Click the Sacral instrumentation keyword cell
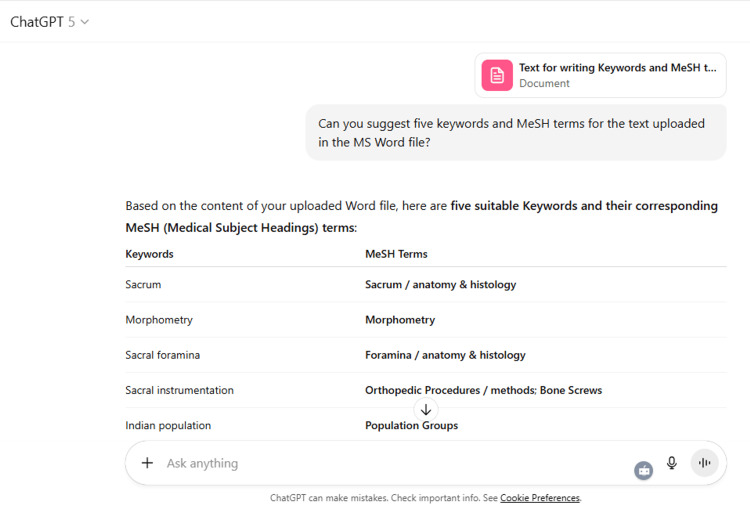The height and width of the screenshot is (508, 750). tap(179, 390)
